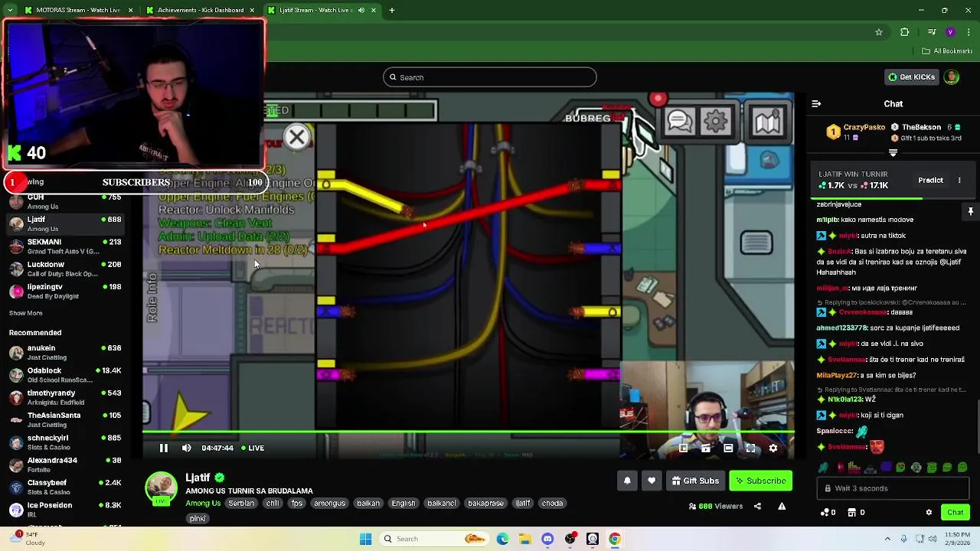Click the Gift Subs button
This screenshot has width=980, height=551.
[x=695, y=481]
